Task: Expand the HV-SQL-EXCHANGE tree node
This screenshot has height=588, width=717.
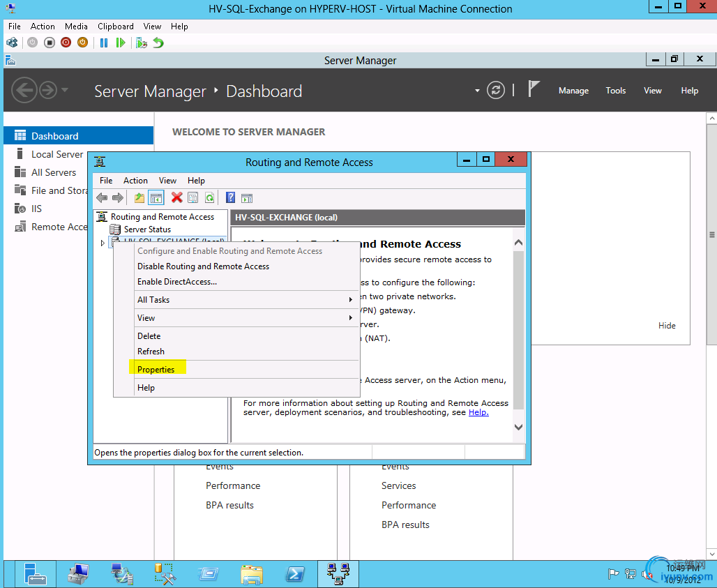Action: pyautogui.click(x=103, y=243)
